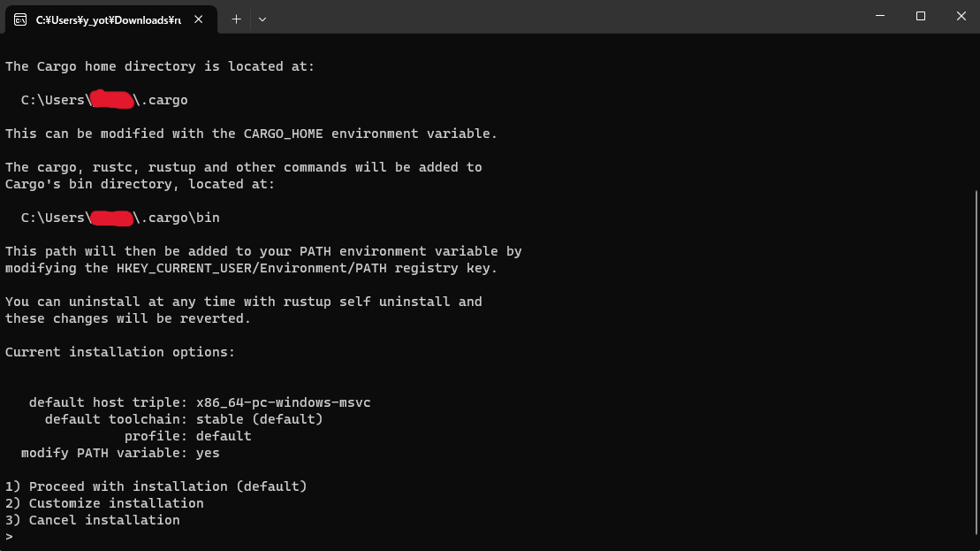Click the x86_64-pc-windows-msvc host triple text
The height and width of the screenshot is (551, 980).
284,402
